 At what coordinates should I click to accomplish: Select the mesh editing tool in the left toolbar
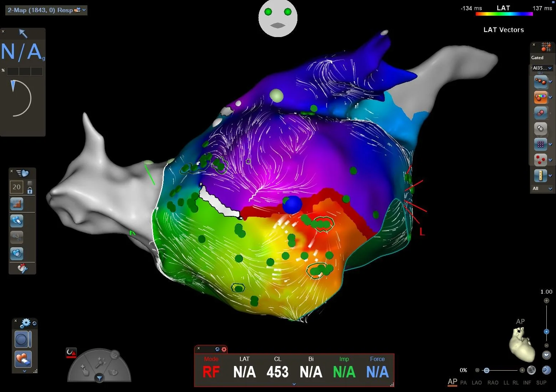coord(16,203)
